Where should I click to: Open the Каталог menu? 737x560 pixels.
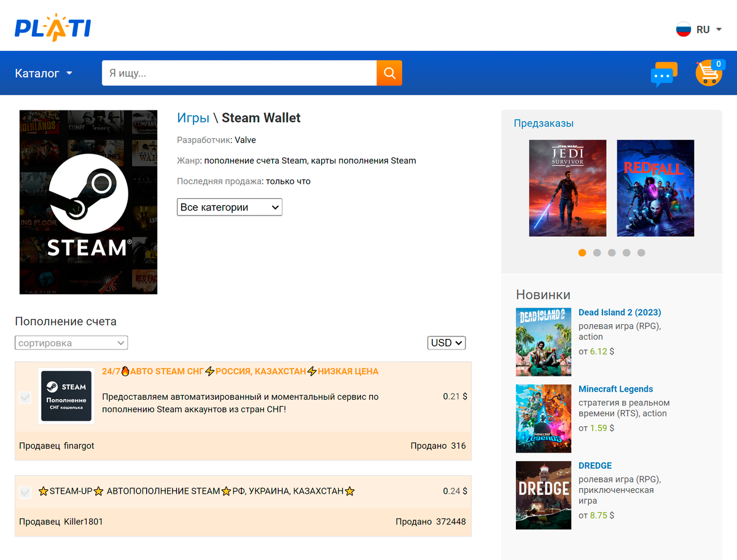click(x=44, y=73)
